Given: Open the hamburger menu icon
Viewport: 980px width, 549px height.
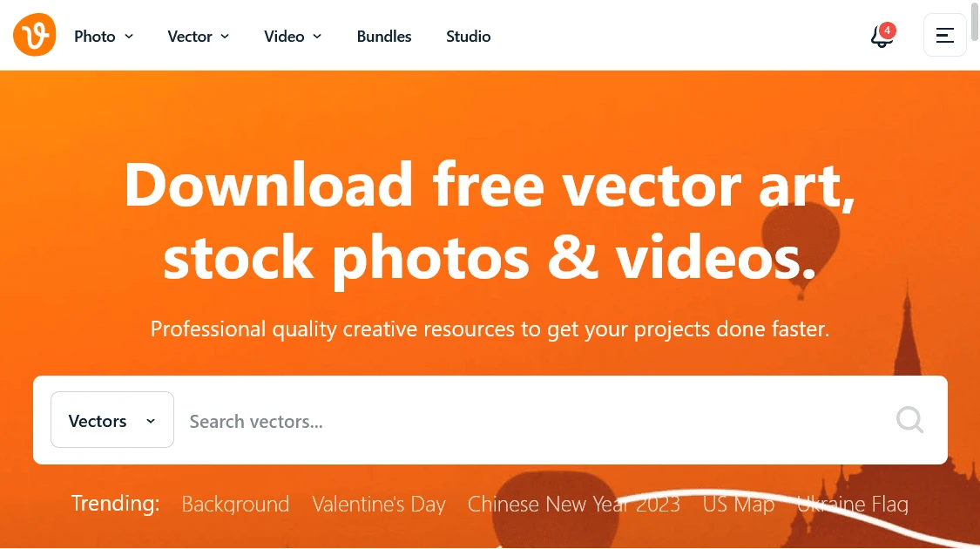Looking at the screenshot, I should pyautogui.click(x=944, y=36).
